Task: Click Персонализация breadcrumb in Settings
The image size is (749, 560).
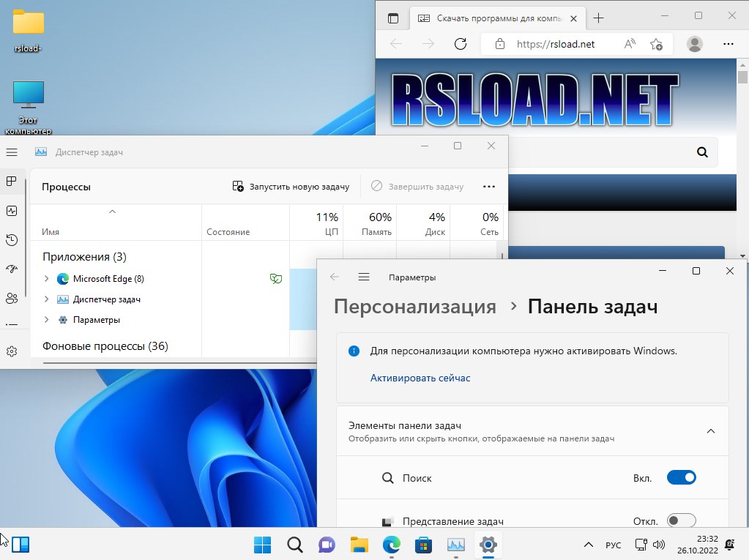Action: pyautogui.click(x=414, y=307)
